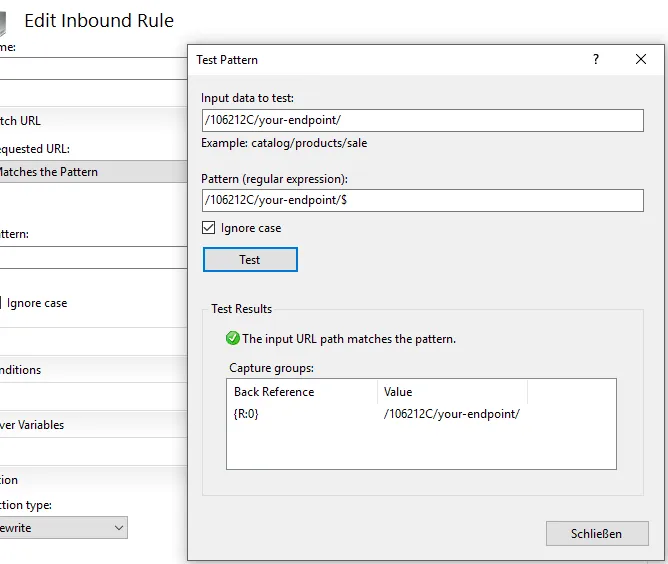
Task: Click the Pattern field in Edit Inbound Rule
Action: click(90, 258)
